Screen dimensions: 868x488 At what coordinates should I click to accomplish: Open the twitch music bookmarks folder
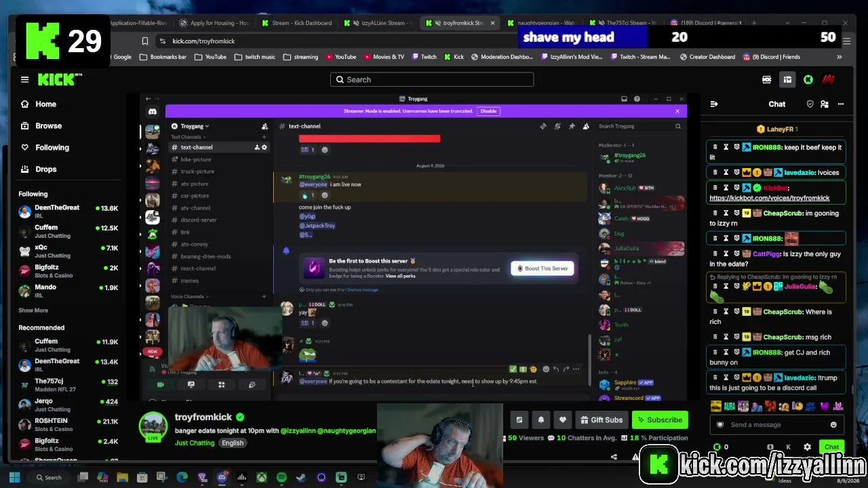coord(255,57)
